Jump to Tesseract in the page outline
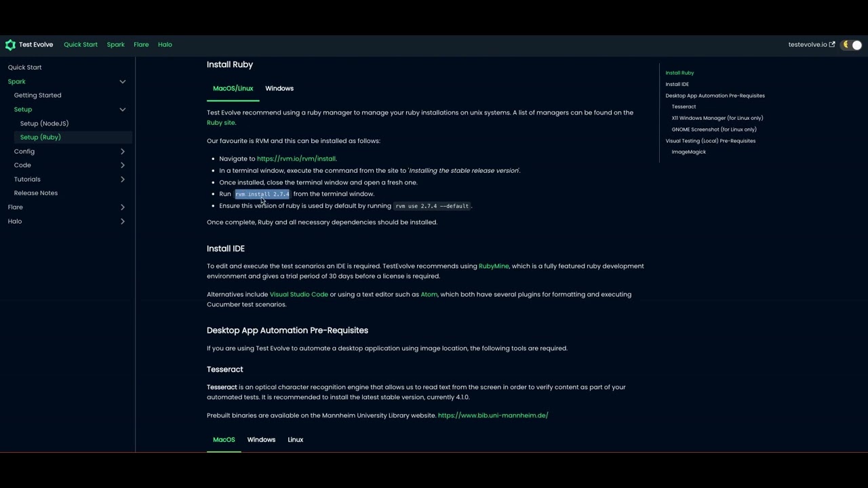The width and height of the screenshot is (868, 488). coord(684,106)
